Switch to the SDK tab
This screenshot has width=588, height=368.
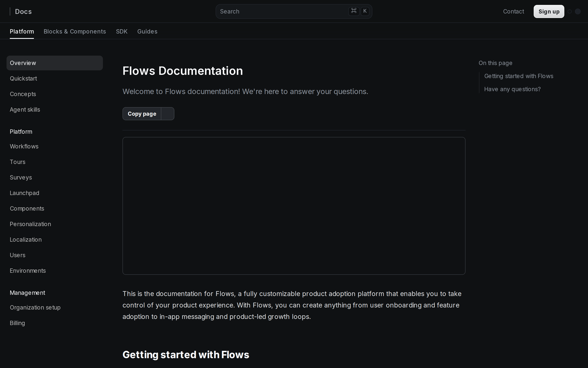click(x=122, y=31)
